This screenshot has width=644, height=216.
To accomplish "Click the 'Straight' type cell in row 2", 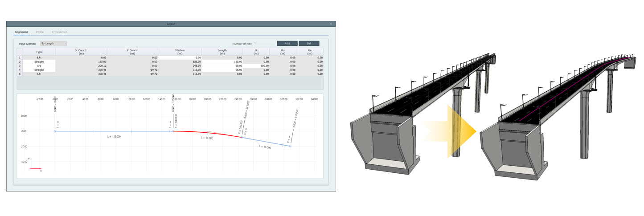I will click(39, 61).
